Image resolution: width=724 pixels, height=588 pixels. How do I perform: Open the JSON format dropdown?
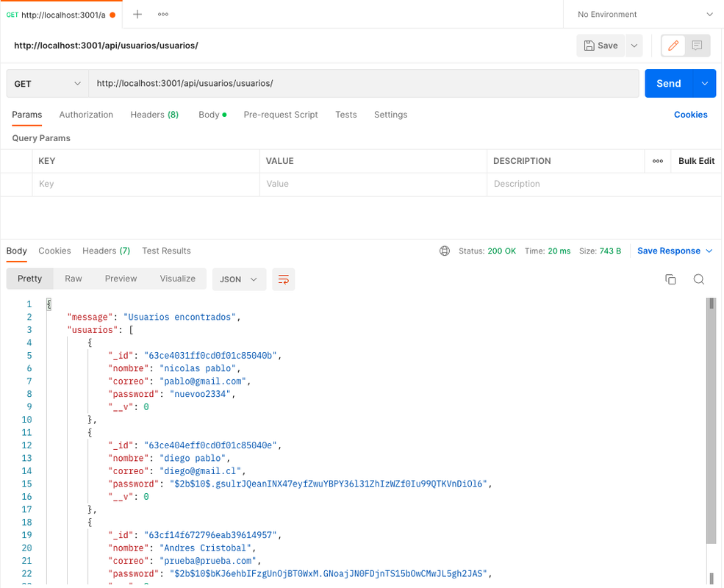tap(239, 279)
